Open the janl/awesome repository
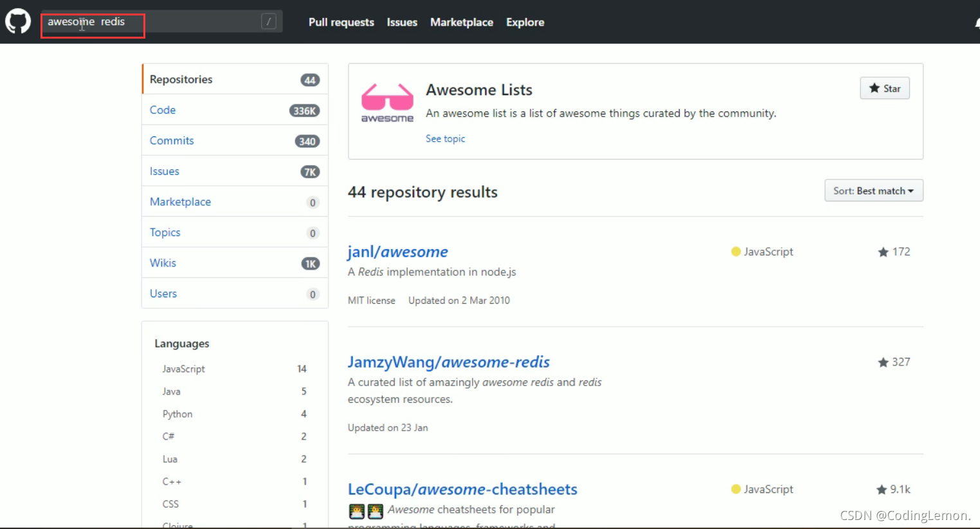980x529 pixels. pos(397,252)
